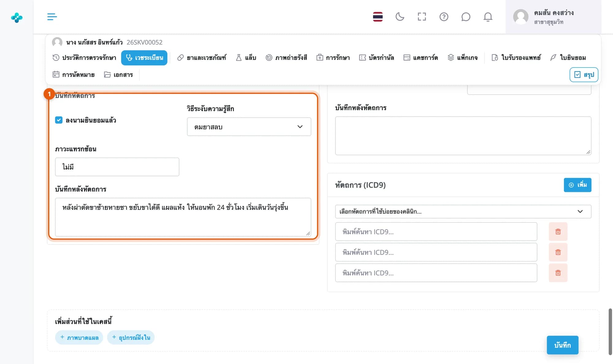Click the filled บันทึกหลังหัตถการ textarea

[x=183, y=217]
